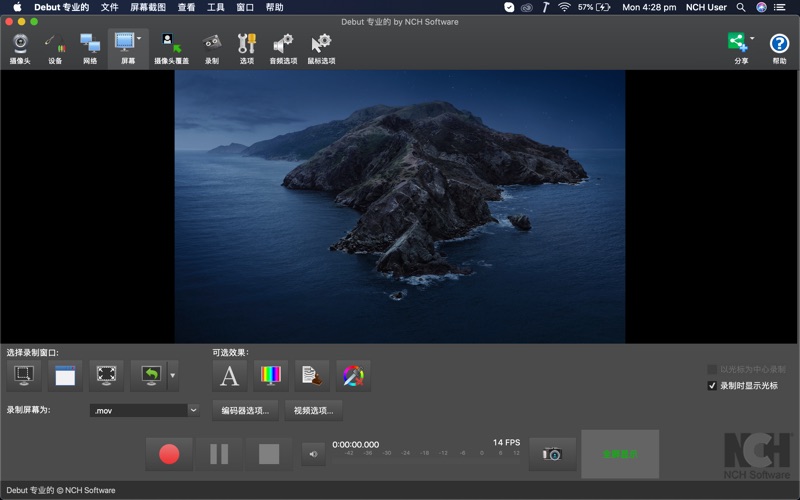This screenshot has height=500, width=800.
Task: Click the audio level meter bar
Action: [x=430, y=453]
